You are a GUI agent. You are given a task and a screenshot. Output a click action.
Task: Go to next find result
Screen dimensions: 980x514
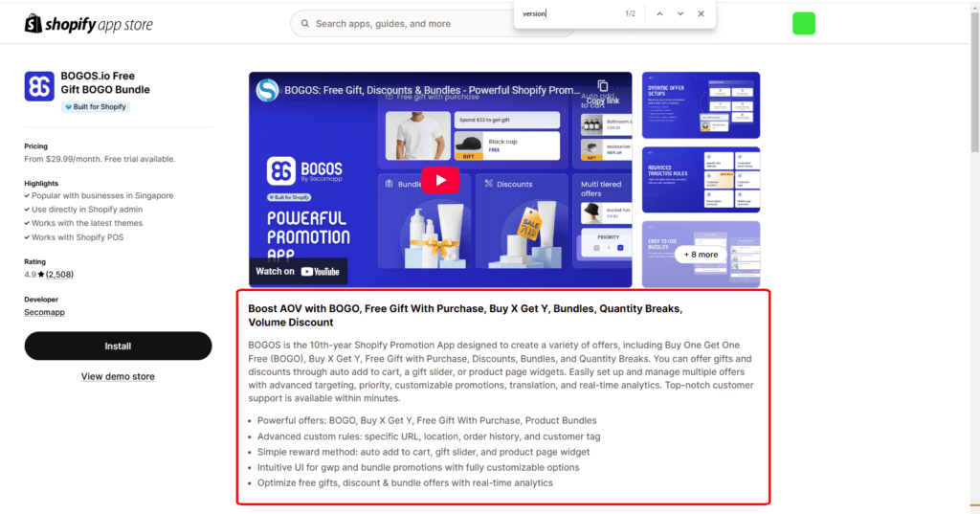click(x=680, y=14)
